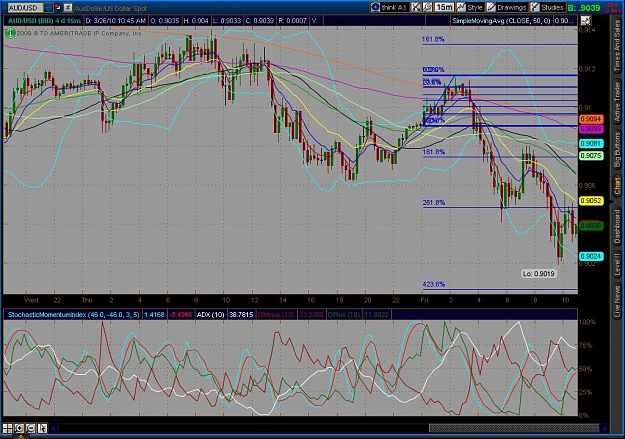The height and width of the screenshot is (439, 625).
Task: Click the yellow 0.9052 price label
Action: click(591, 201)
